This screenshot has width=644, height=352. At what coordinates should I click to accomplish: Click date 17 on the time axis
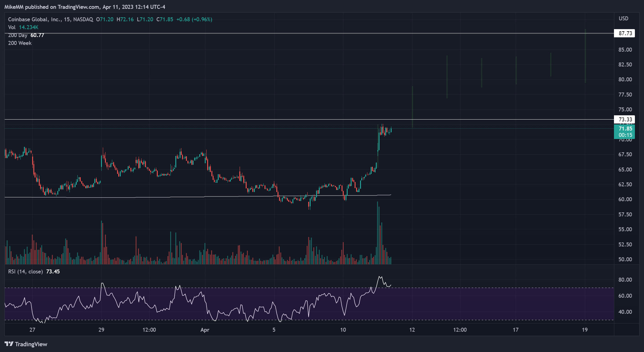tap(516, 330)
